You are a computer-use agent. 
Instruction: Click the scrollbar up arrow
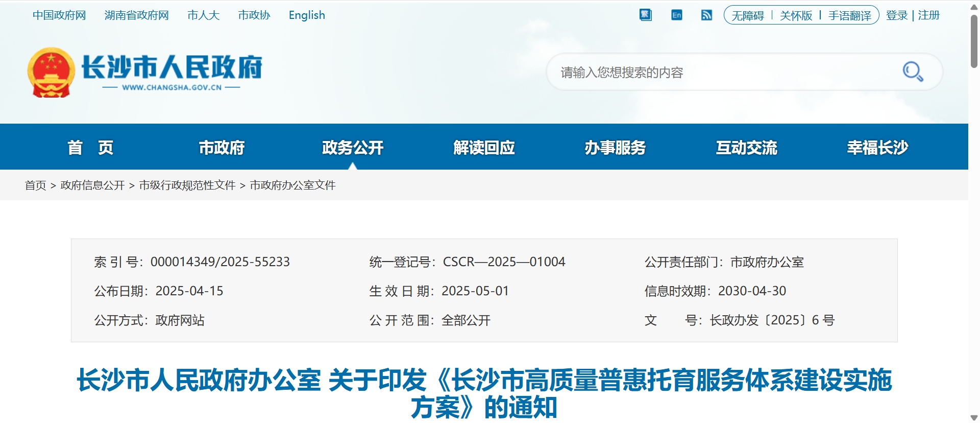(x=974, y=7)
